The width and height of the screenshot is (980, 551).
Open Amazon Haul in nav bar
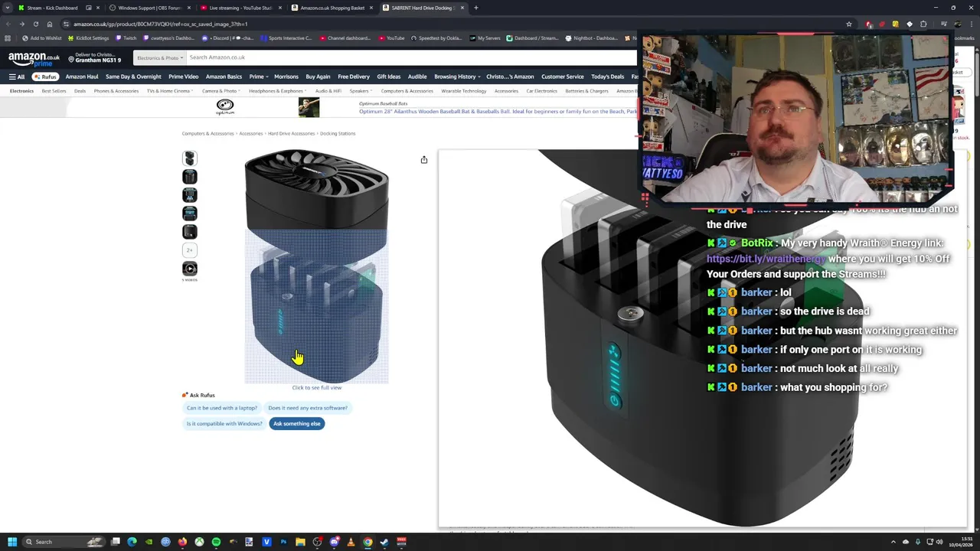(x=82, y=77)
